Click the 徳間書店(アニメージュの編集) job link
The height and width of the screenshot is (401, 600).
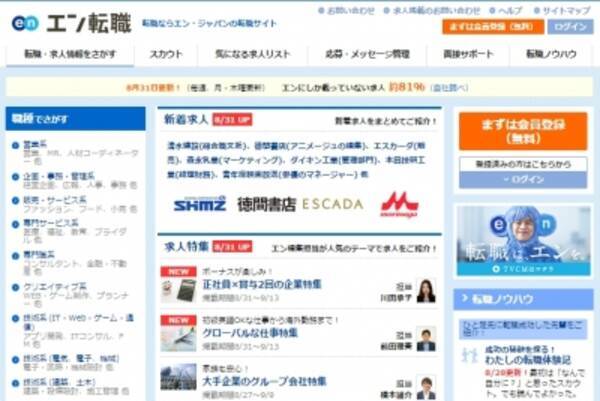(x=309, y=146)
